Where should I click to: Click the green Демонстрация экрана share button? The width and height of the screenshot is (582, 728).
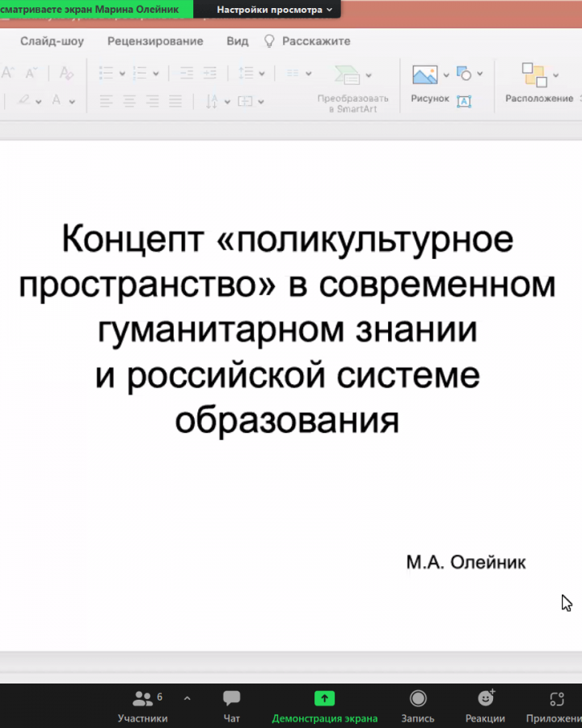coord(324,705)
